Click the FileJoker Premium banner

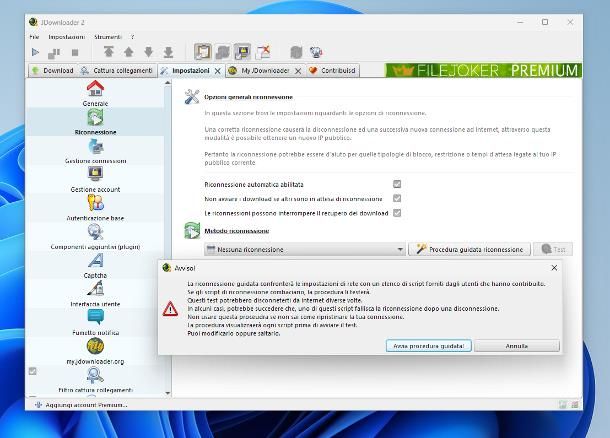(x=484, y=70)
